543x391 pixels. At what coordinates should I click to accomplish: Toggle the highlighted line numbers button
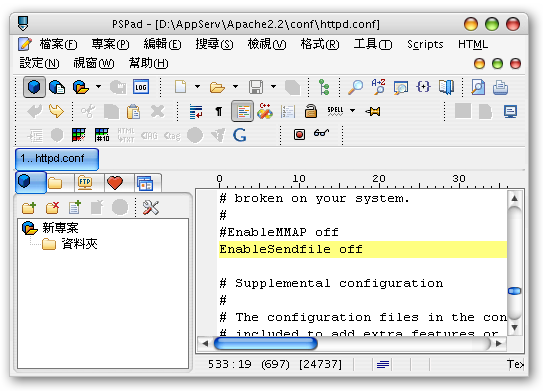click(242, 111)
